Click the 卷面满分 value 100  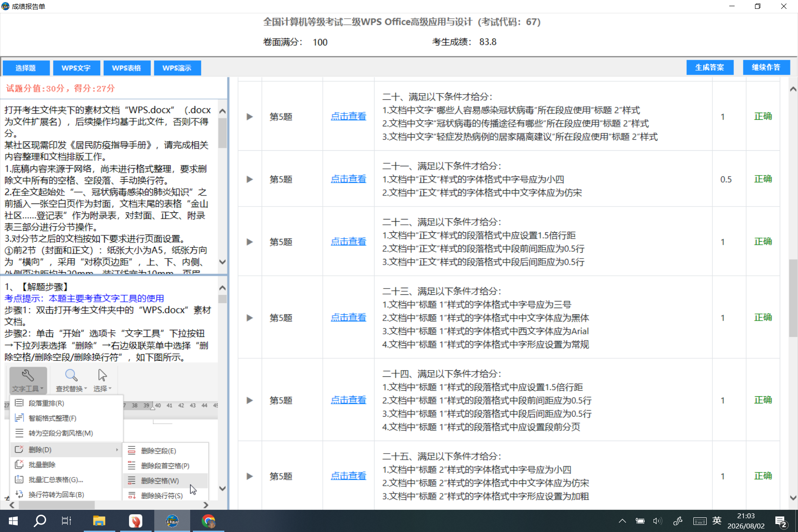tap(320, 42)
